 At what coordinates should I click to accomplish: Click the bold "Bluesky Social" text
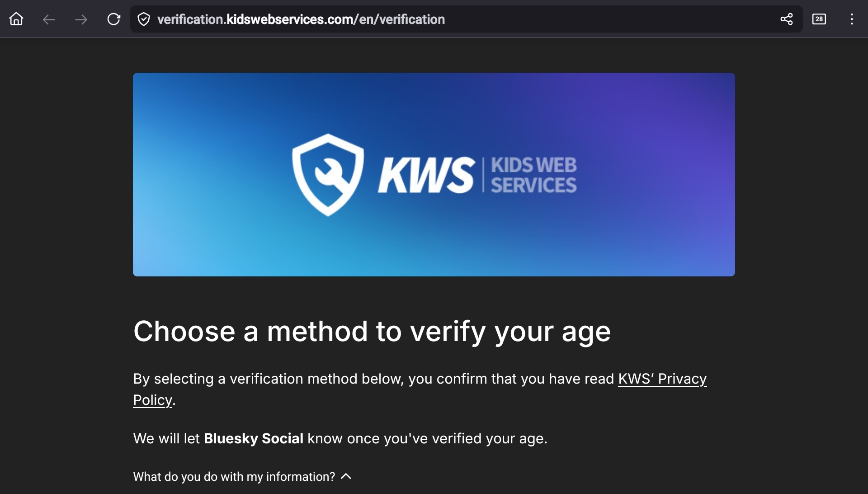[x=253, y=438]
